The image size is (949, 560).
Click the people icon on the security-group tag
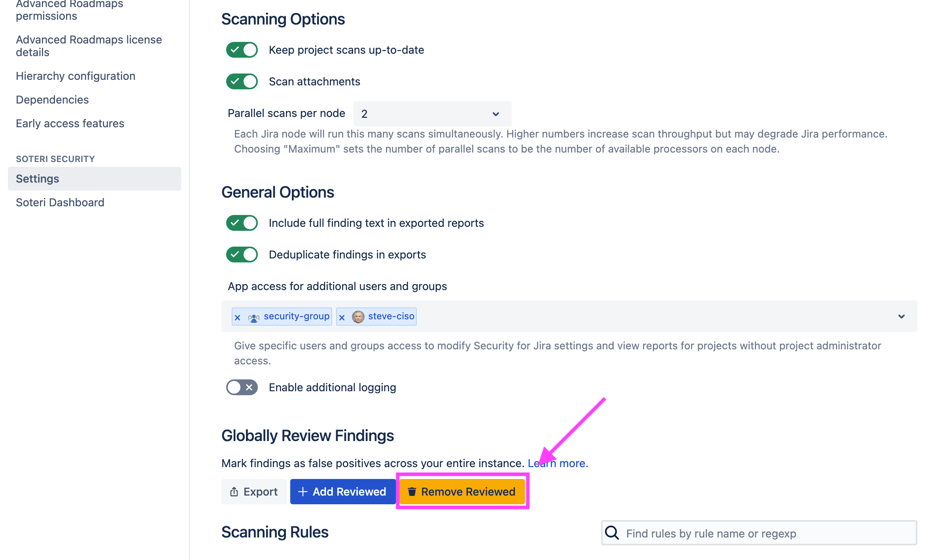pyautogui.click(x=253, y=317)
